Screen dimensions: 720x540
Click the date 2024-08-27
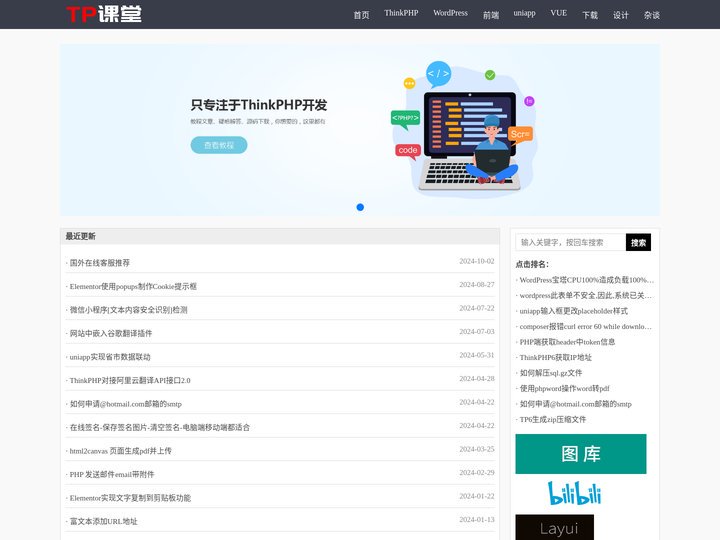[477, 284]
